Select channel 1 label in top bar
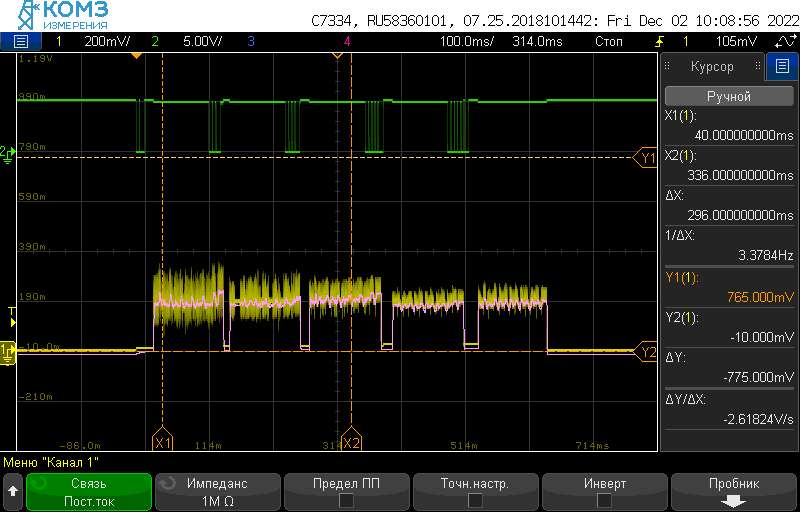The width and height of the screenshot is (800, 512). pos(59,41)
